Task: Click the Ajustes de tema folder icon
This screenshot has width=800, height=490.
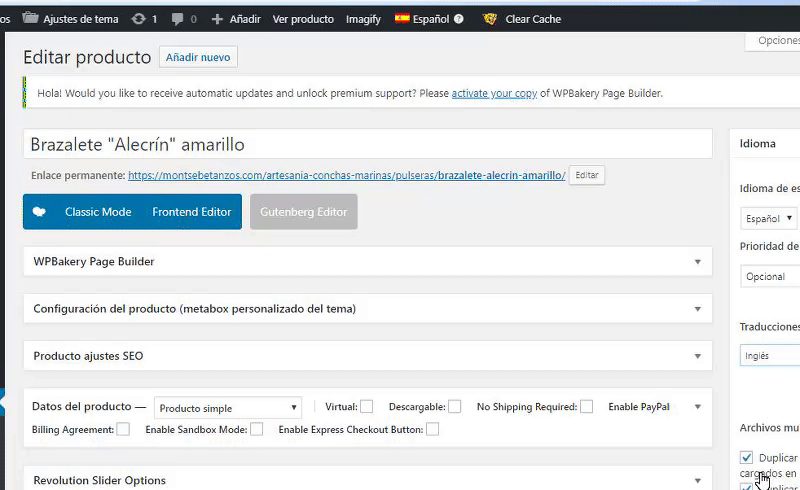Action: coord(31,18)
